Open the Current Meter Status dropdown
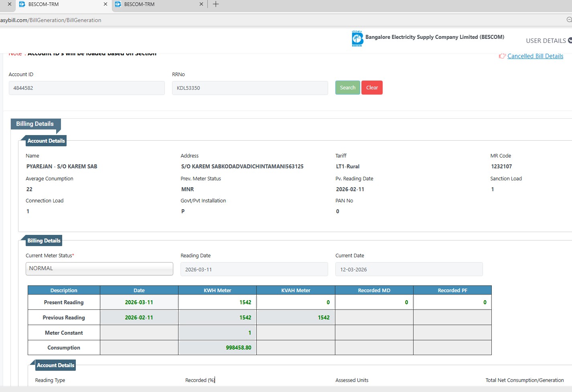The width and height of the screenshot is (572, 392). tap(99, 269)
